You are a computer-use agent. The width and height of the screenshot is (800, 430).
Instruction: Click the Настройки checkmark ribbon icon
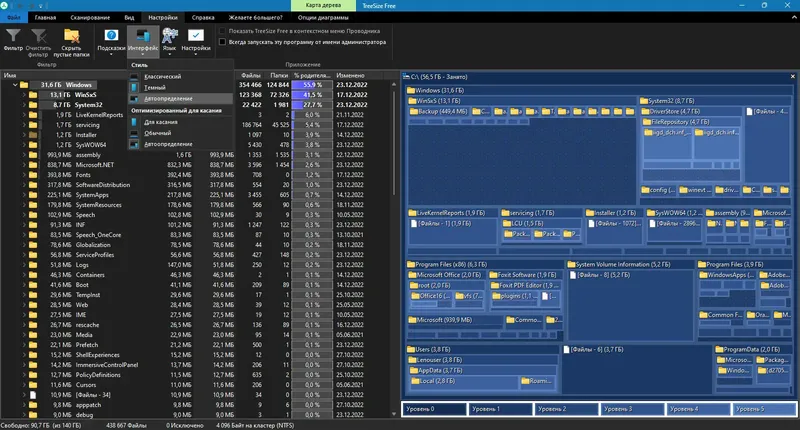196,35
